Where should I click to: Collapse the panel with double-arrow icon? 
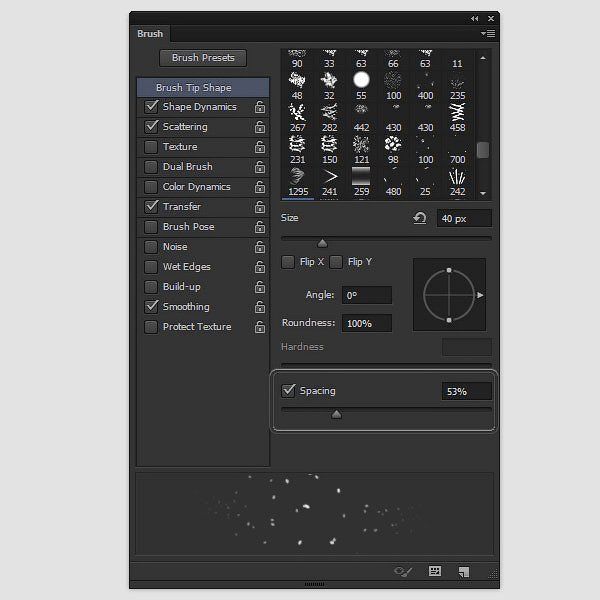pos(474,18)
